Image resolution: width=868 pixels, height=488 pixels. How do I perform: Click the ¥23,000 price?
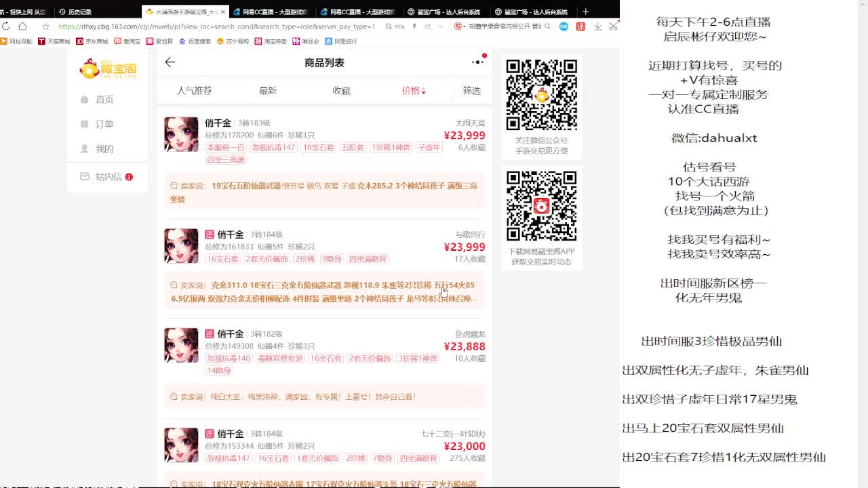(465, 446)
